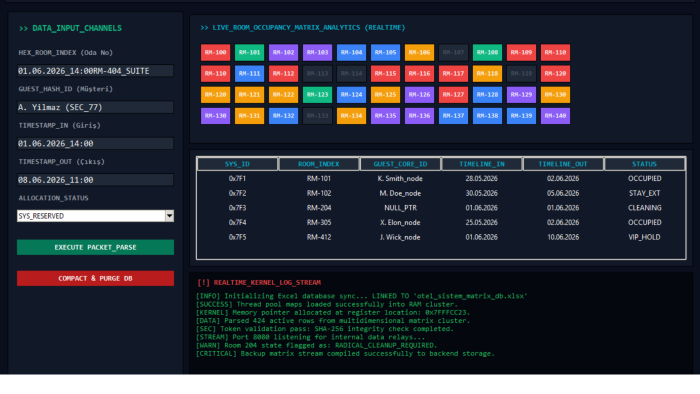Viewport: 700px width, 394px height.
Task: Select the blue RM-138 room tile
Action: [x=487, y=116]
